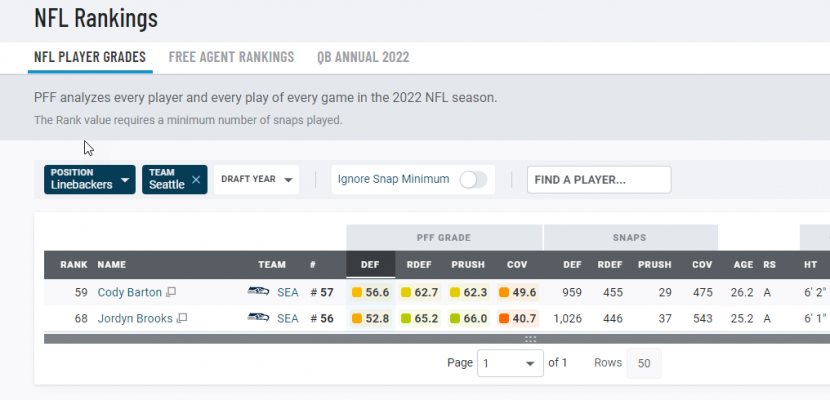This screenshot has height=400, width=830.
Task: Toggle Ignore Snap Minimum switch
Action: point(473,180)
